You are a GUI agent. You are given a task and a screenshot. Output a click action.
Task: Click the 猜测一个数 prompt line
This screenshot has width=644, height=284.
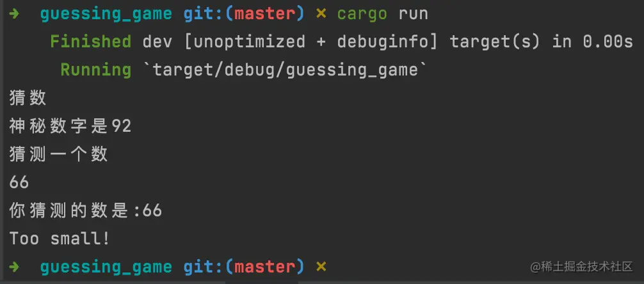click(58, 154)
